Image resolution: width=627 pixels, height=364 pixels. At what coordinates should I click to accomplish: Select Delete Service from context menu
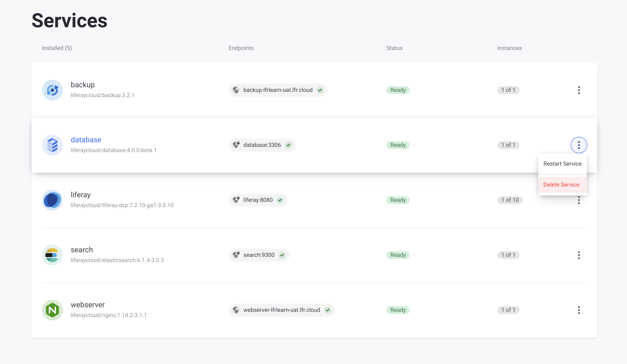[x=561, y=184]
